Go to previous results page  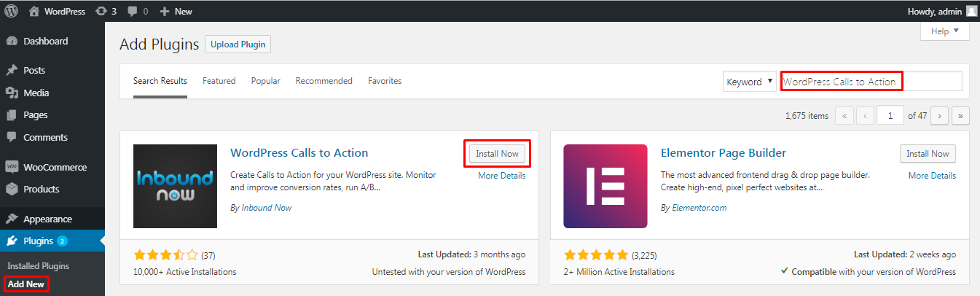point(866,115)
